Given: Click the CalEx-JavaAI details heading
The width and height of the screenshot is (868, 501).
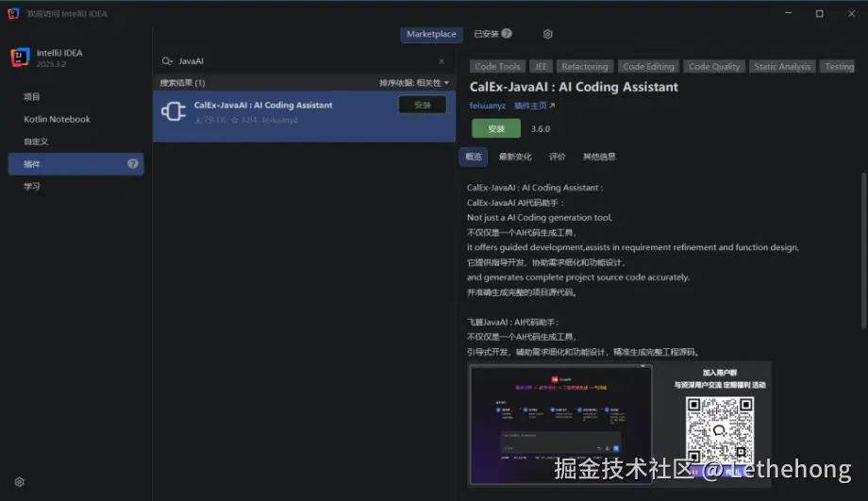Looking at the screenshot, I should point(574,87).
